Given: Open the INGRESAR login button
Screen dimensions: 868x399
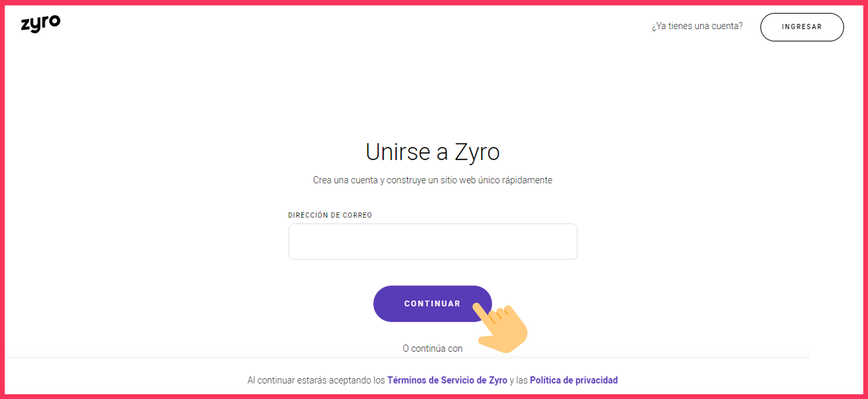Looking at the screenshot, I should tap(801, 27).
